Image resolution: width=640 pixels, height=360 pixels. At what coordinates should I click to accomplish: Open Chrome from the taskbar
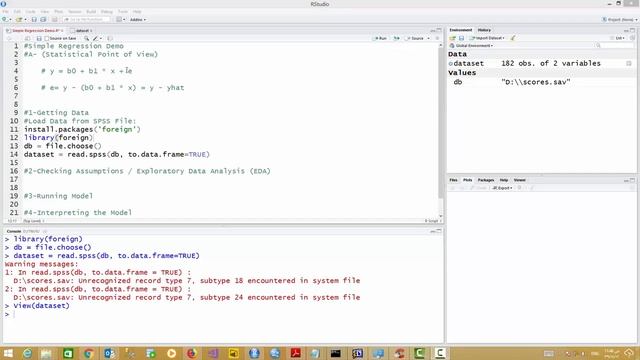(89, 353)
